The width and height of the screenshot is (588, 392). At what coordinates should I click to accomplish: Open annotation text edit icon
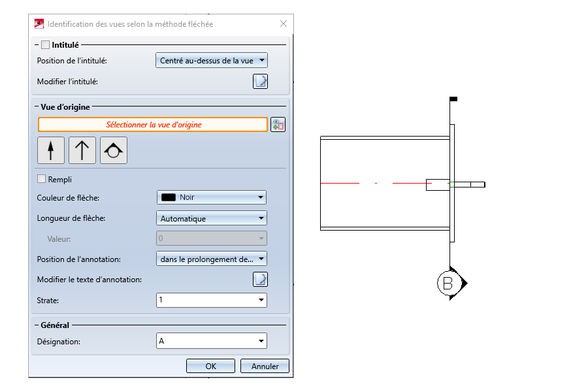pyautogui.click(x=261, y=280)
